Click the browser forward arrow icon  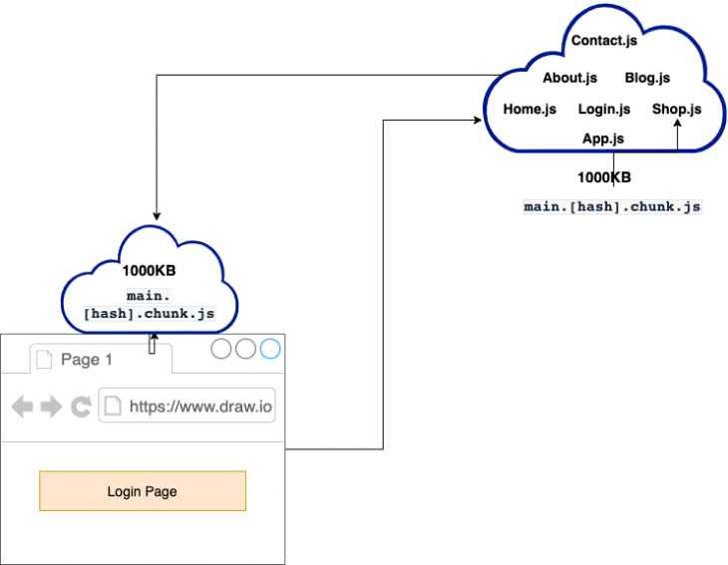51,407
